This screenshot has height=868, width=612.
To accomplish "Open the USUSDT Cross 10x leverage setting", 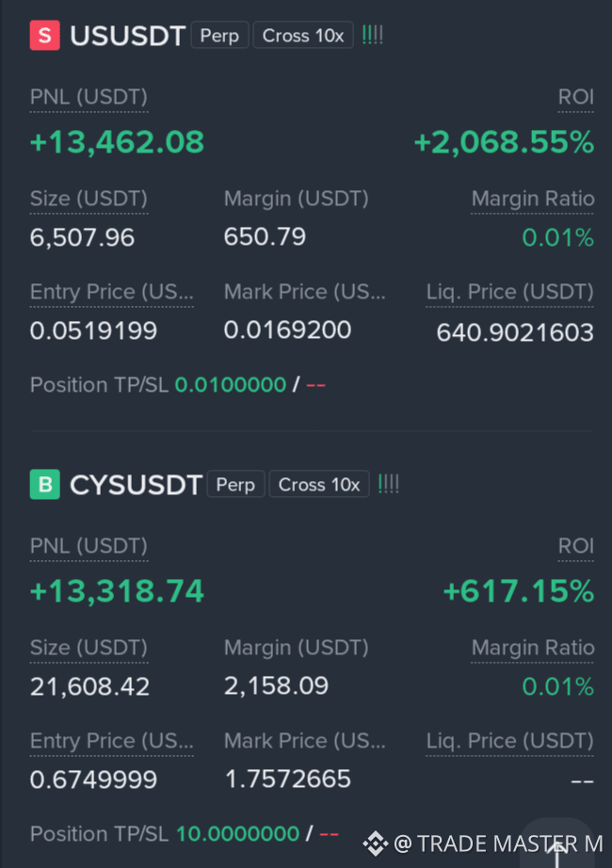I will click(x=303, y=36).
